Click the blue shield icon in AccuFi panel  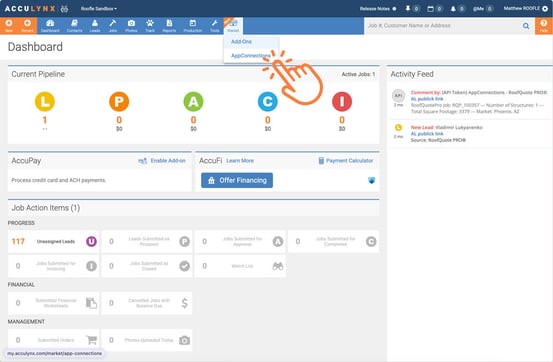[x=371, y=180]
